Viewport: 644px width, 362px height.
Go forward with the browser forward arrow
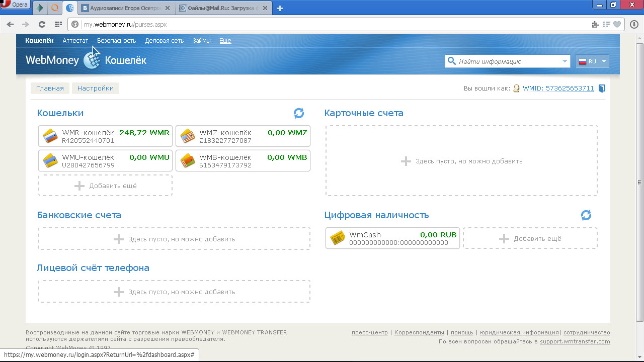pos(26,24)
